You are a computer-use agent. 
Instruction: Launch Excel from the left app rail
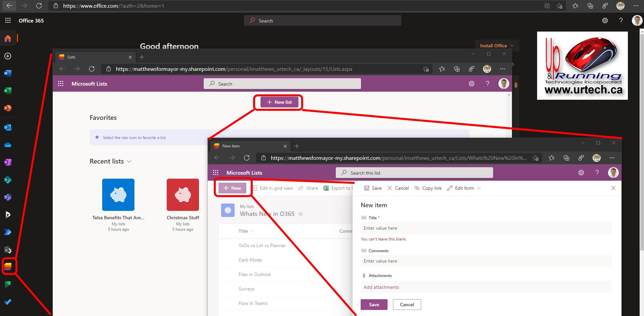[8, 91]
